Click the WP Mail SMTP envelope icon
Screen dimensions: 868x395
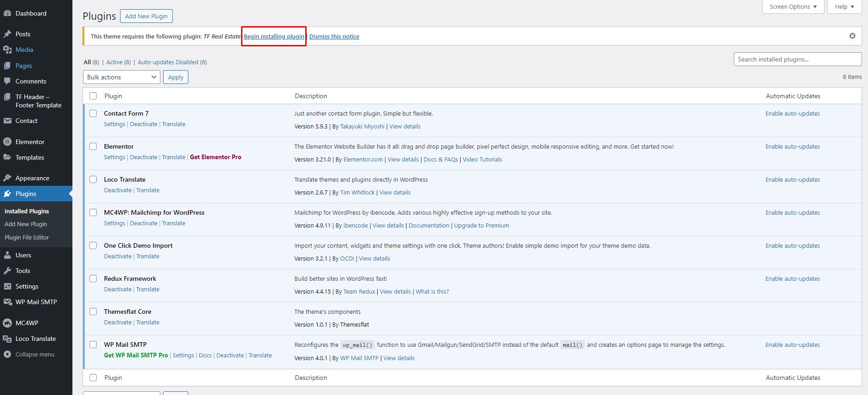click(x=7, y=302)
